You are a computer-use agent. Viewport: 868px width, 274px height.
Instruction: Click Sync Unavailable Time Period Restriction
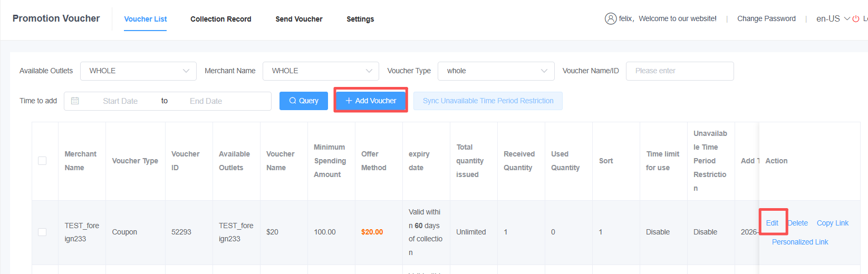pos(488,101)
